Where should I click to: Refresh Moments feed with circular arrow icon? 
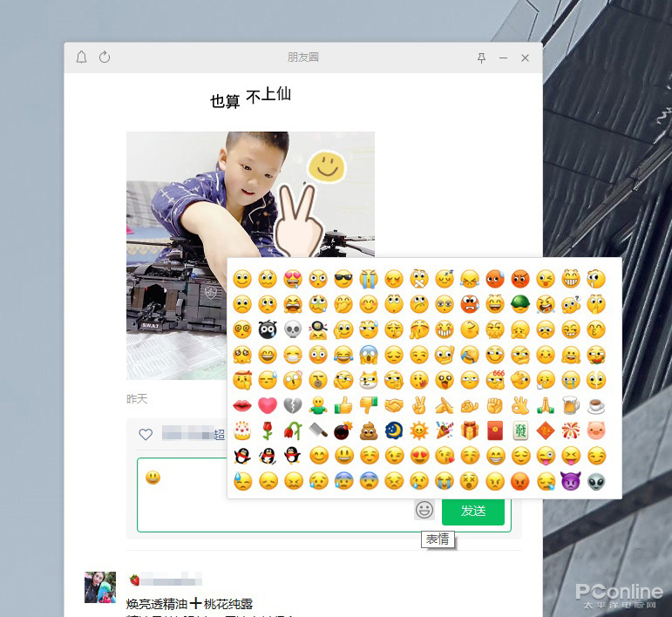coord(105,57)
